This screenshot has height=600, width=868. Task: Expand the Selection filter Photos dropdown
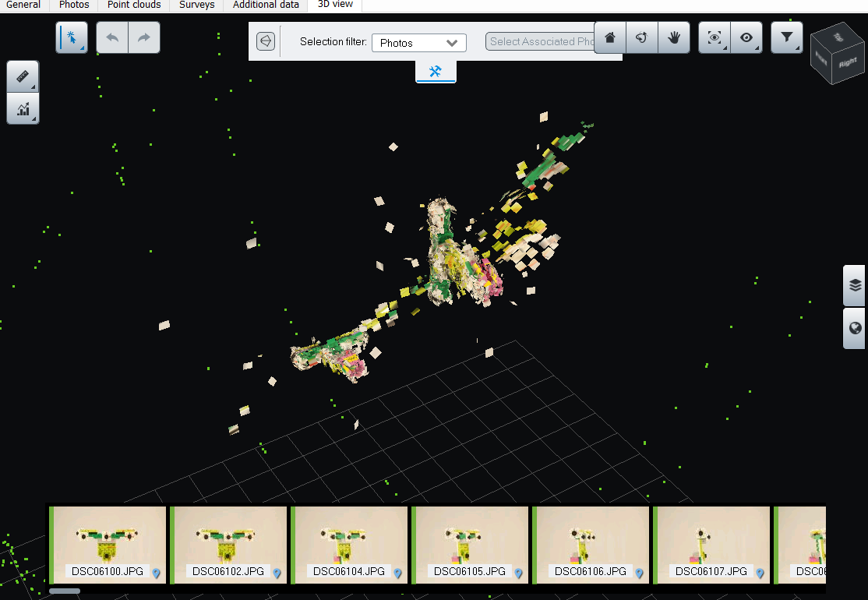419,43
